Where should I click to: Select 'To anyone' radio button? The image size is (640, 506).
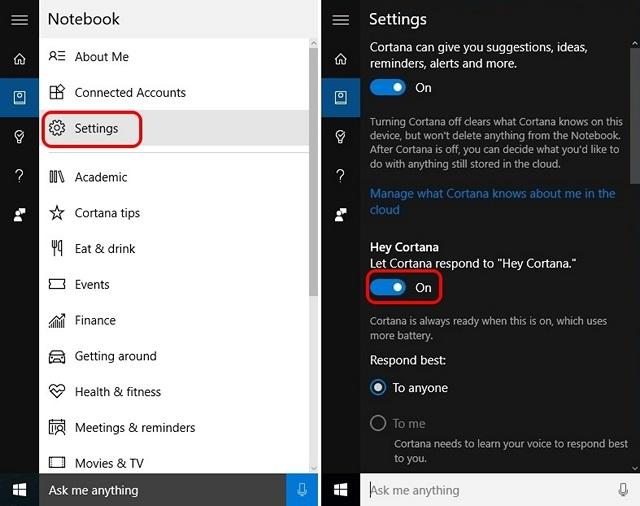click(378, 387)
